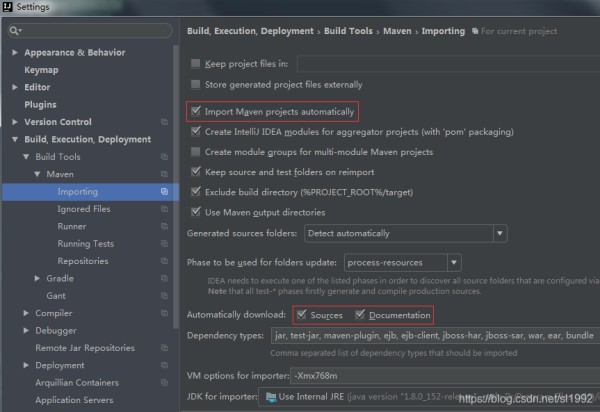Toggle Exclude build directory checkbox
Screen dimensions: 600x412
[196, 192]
